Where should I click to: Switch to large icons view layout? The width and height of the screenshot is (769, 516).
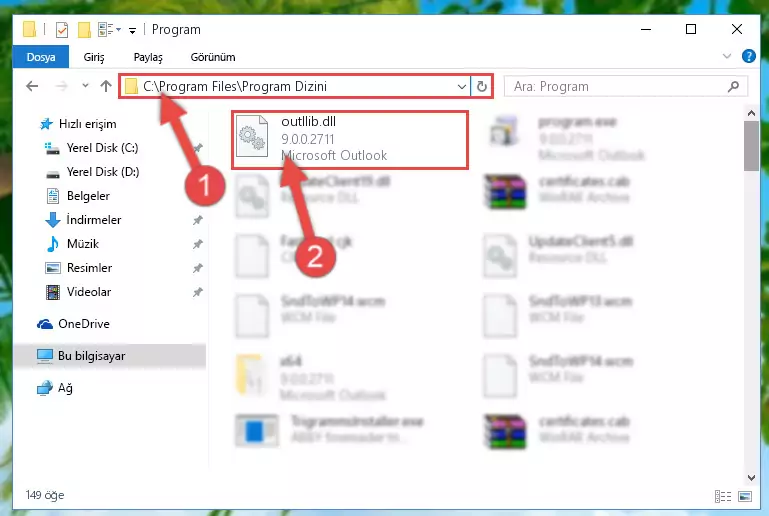[x=744, y=496]
